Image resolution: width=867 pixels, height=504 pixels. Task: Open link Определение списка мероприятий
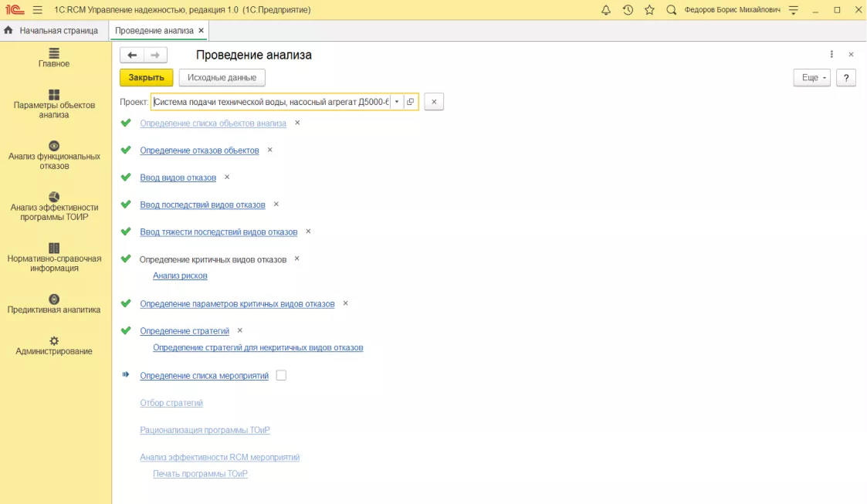pyautogui.click(x=204, y=375)
